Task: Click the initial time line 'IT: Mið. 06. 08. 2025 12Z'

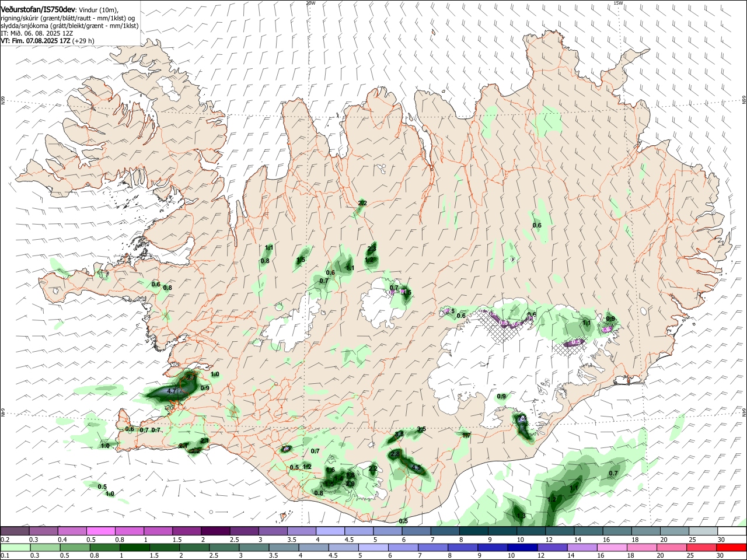Action: pos(37,33)
